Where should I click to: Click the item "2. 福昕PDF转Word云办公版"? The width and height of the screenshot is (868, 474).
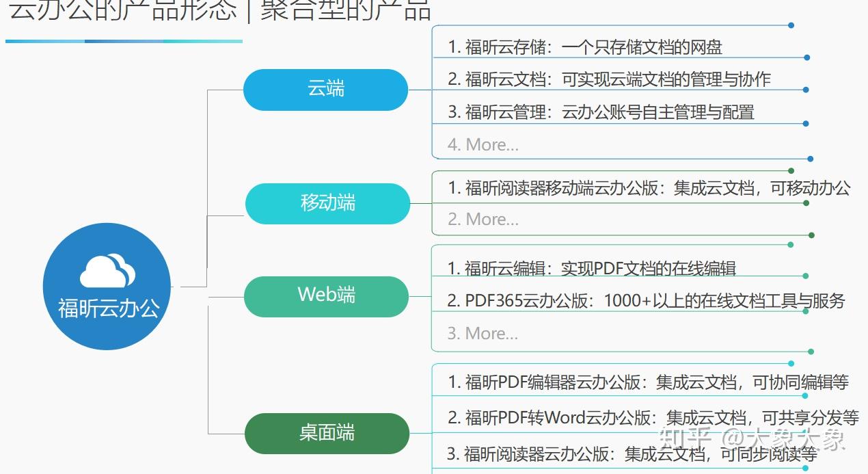(x=653, y=417)
